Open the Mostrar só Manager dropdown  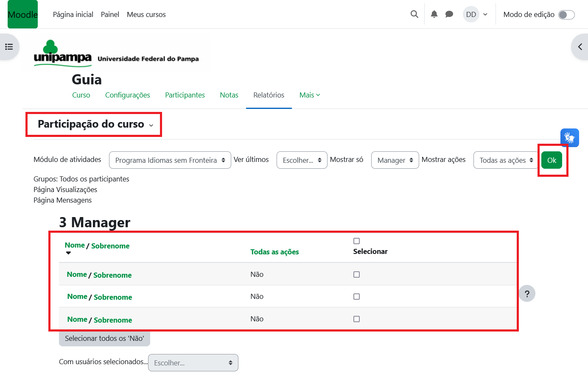point(395,160)
